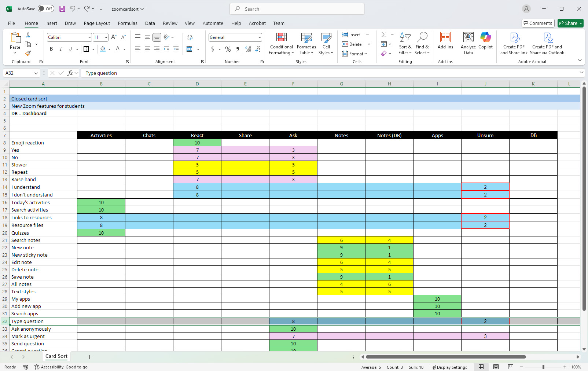Click the formula bar text field

pos(330,73)
